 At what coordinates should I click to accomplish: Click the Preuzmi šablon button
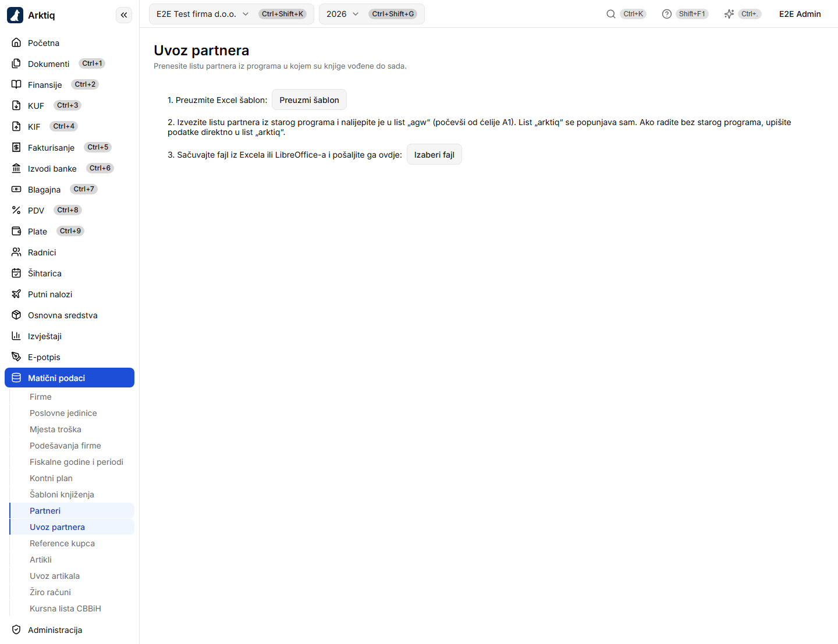click(x=309, y=99)
